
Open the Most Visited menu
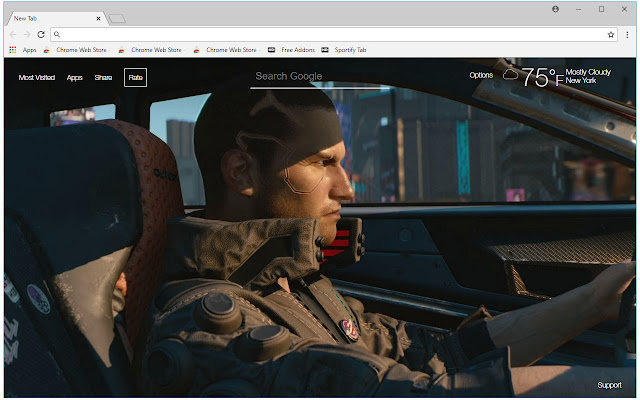click(x=37, y=78)
